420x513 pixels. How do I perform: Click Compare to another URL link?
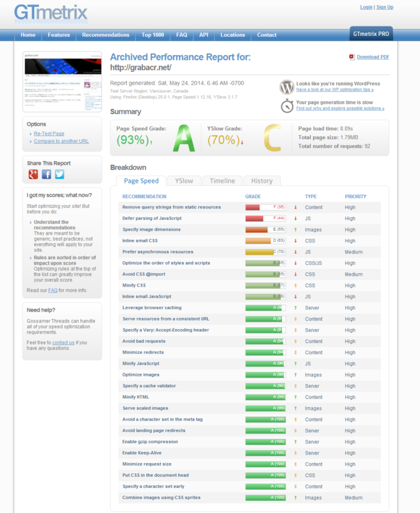tap(61, 141)
